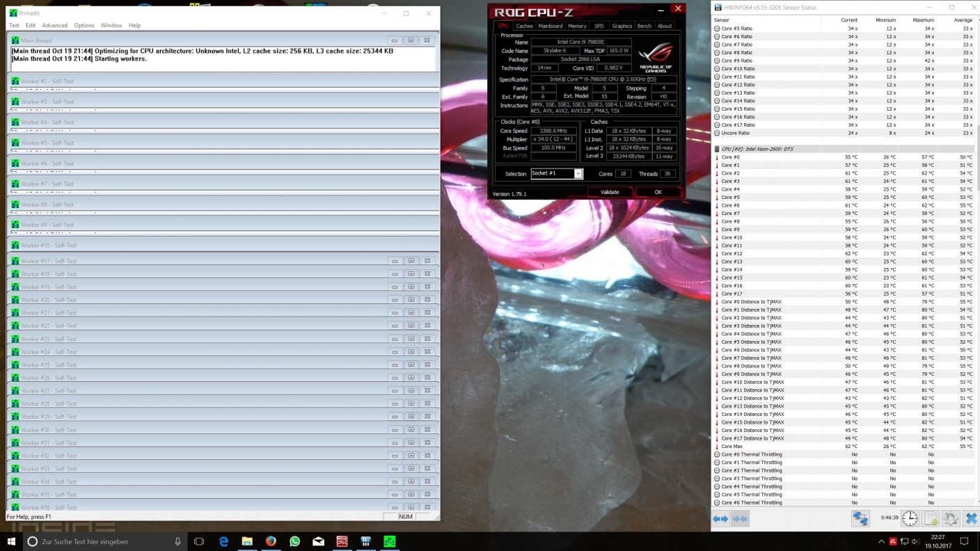Screen dimensions: 980x551
Task: Click HWiNFO network remote monitoring icon
Action: point(860,519)
